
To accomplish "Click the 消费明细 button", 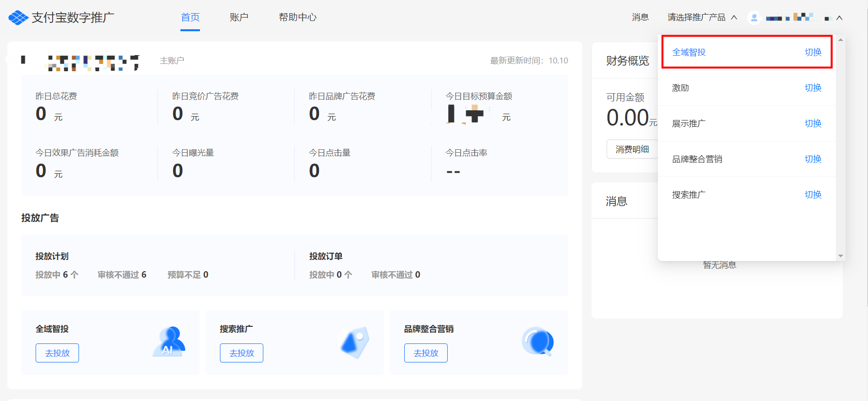I will [632, 149].
